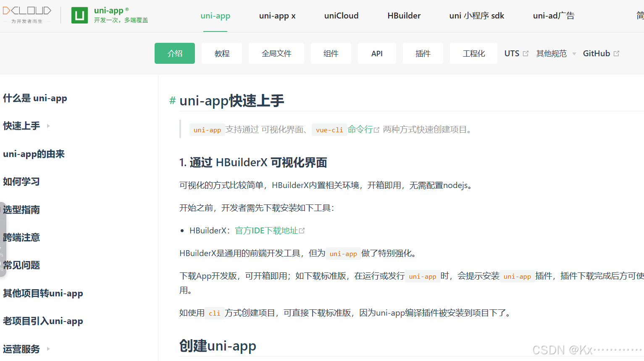
Task: Open 老项目引入uni-app in sidebar
Action: pos(43,321)
